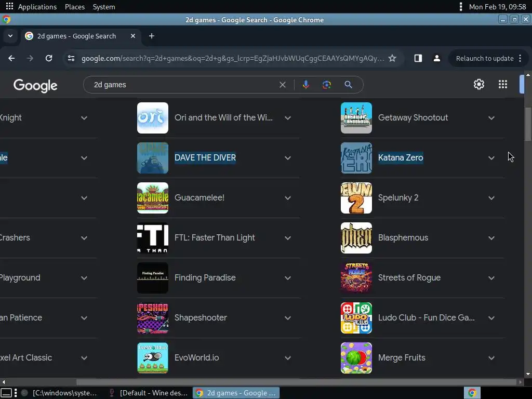This screenshot has width=532, height=399.
Task: Click the Getaway Shootout thumbnail
Action: pos(356,118)
